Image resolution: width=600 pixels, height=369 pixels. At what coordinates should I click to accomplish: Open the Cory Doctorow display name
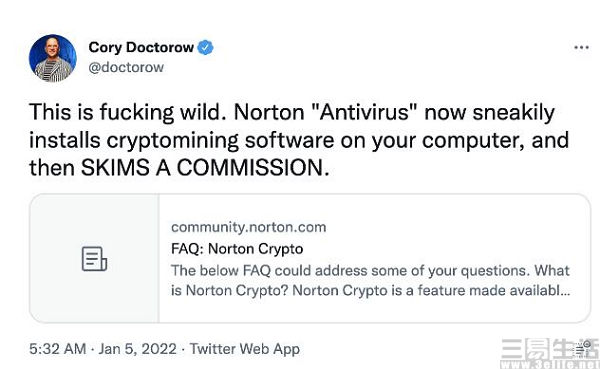(x=141, y=47)
